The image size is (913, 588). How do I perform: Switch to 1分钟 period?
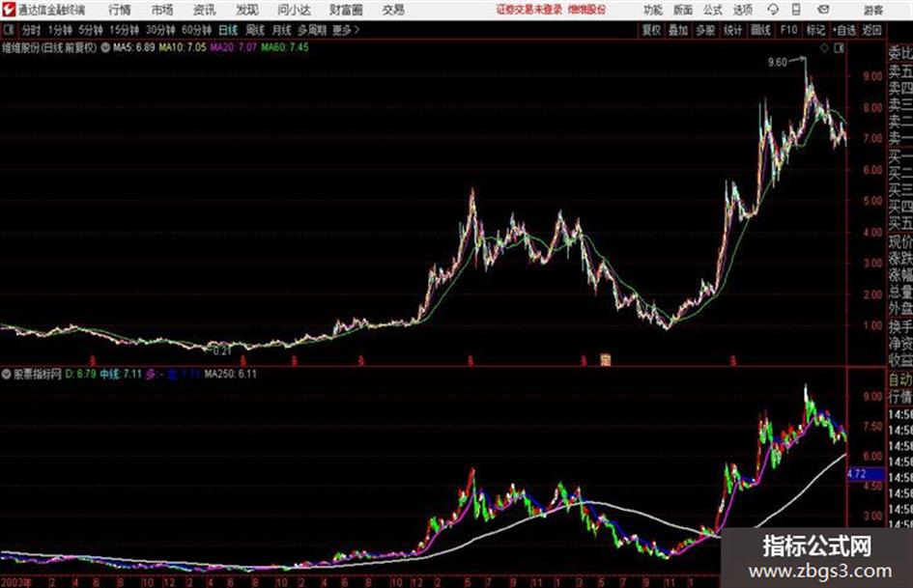60,30
